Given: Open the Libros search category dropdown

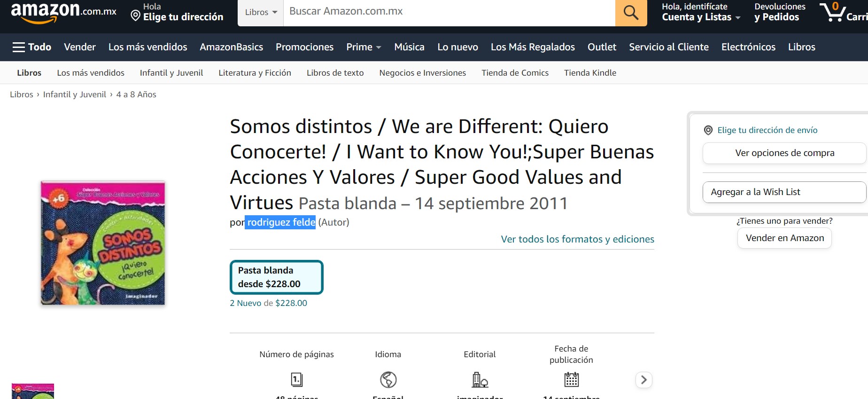Looking at the screenshot, I should click(x=261, y=12).
